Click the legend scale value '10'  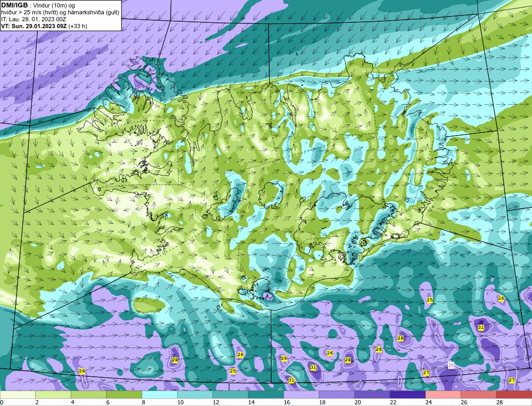(x=180, y=402)
